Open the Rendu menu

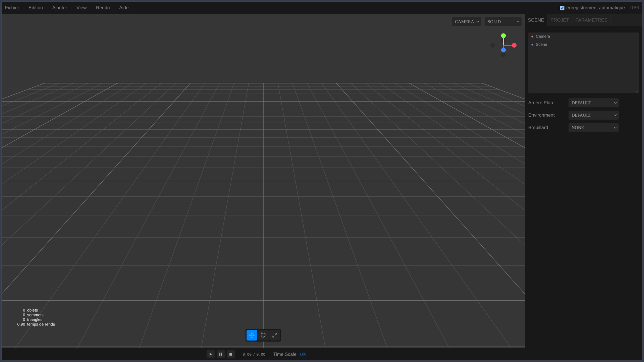tap(103, 8)
